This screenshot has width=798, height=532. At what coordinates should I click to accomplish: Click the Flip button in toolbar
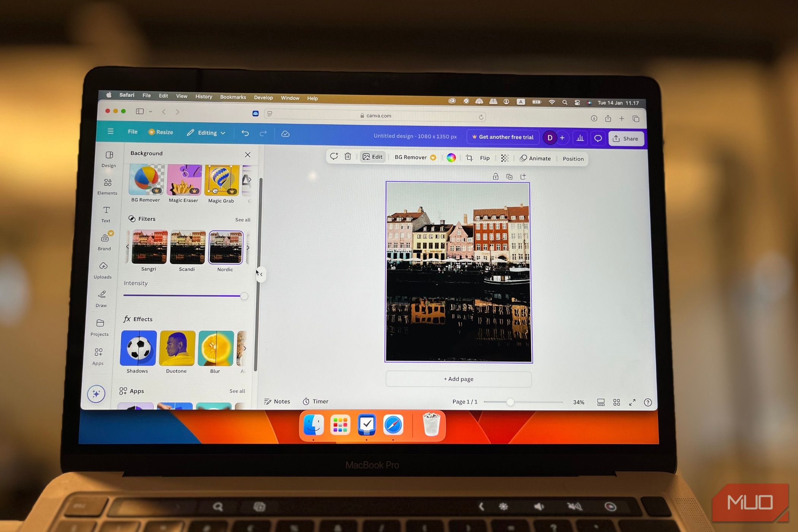click(484, 158)
